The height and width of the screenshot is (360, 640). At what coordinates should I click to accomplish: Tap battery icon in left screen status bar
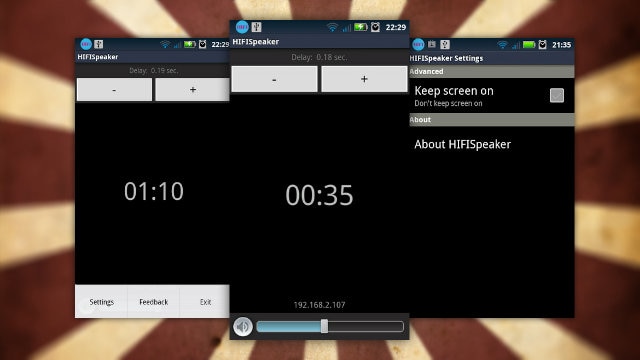pos(190,44)
